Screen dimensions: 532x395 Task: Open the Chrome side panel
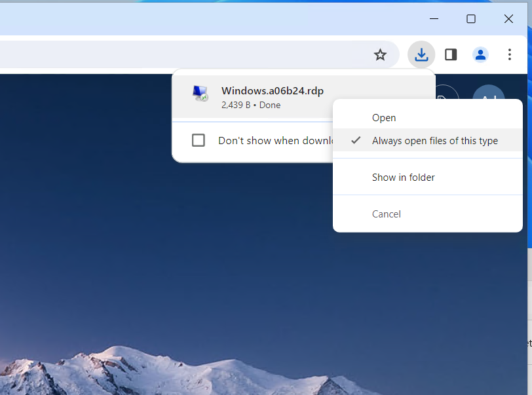[x=451, y=54]
